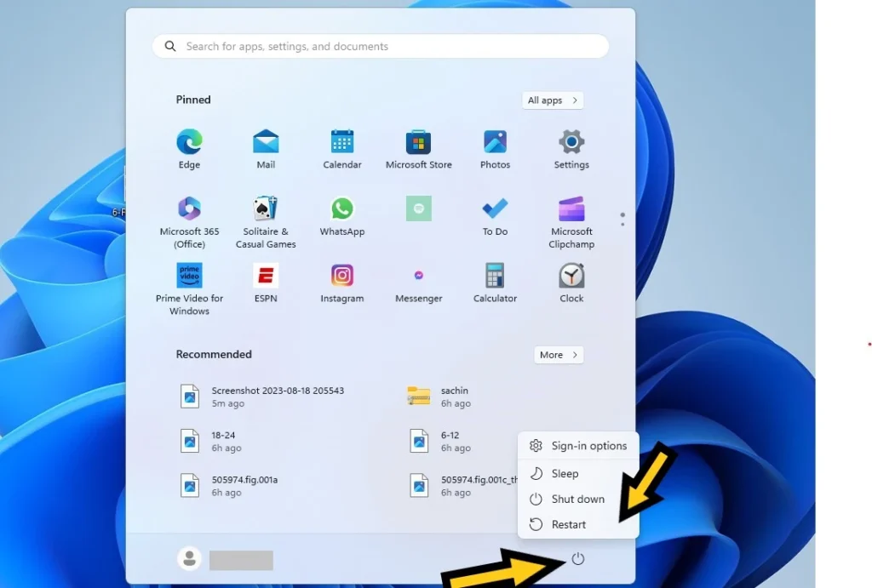The image size is (872, 588).
Task: Open the recommended file 6-12
Action: tap(439, 442)
